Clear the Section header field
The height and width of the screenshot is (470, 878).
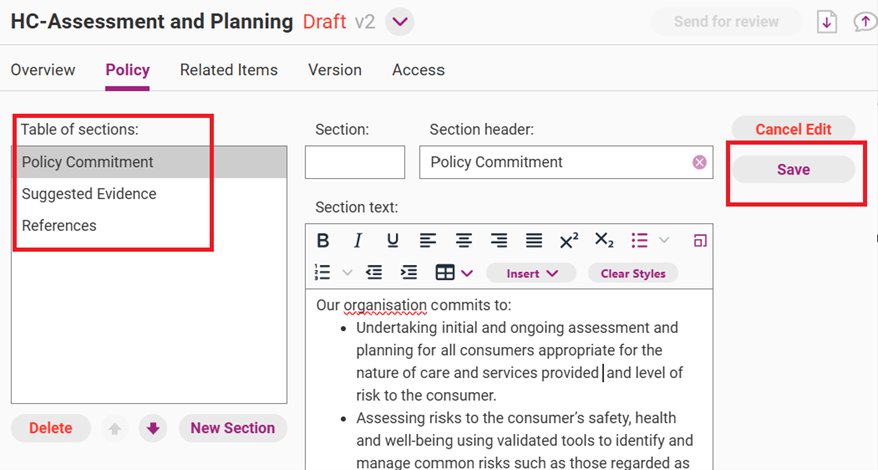(x=699, y=162)
